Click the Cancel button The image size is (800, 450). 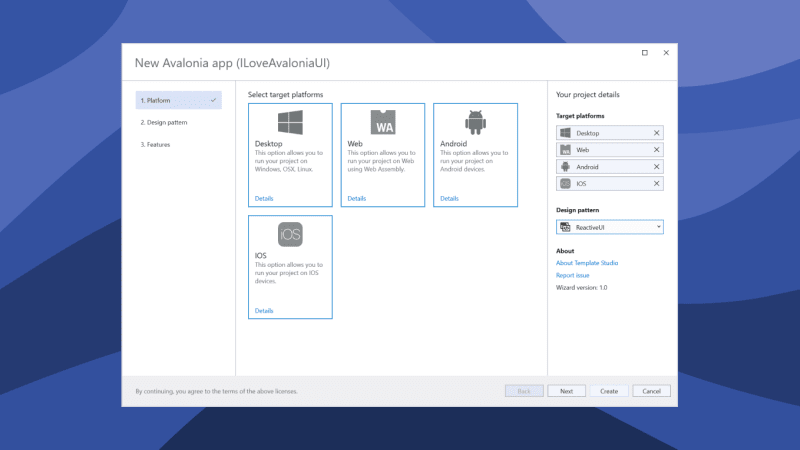(x=652, y=391)
